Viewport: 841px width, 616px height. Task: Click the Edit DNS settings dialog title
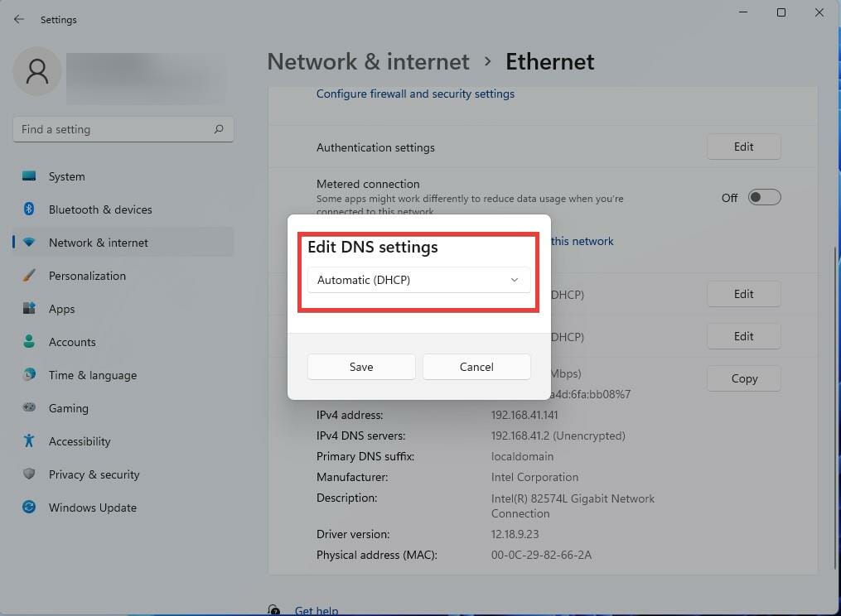(372, 247)
